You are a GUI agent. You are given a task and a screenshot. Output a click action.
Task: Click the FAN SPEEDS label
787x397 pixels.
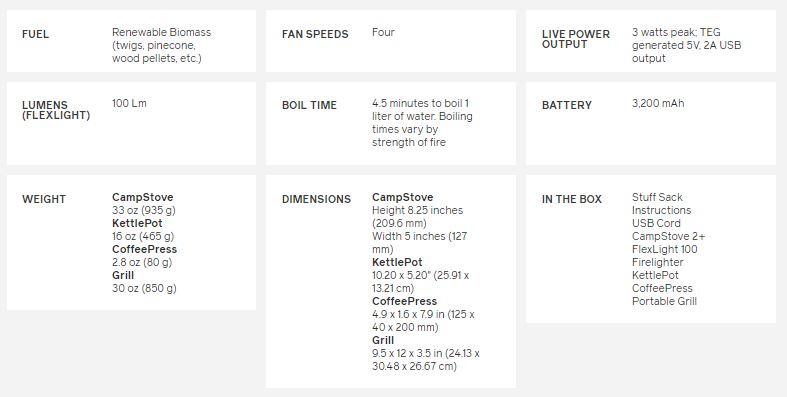(315, 34)
